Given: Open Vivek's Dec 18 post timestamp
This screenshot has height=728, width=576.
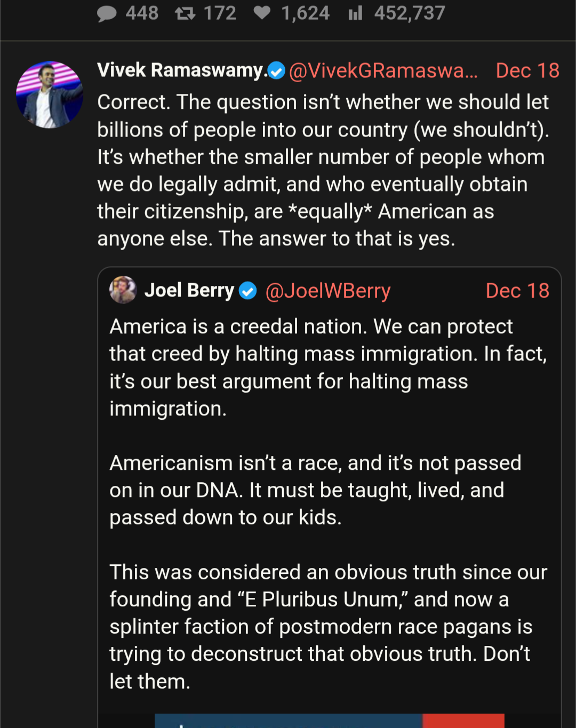Looking at the screenshot, I should 527,70.
